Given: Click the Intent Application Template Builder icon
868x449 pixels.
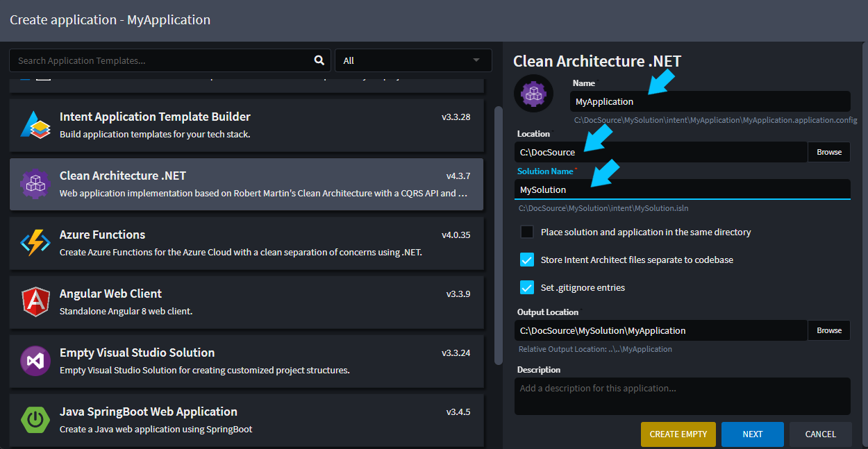Looking at the screenshot, I should tap(35, 125).
